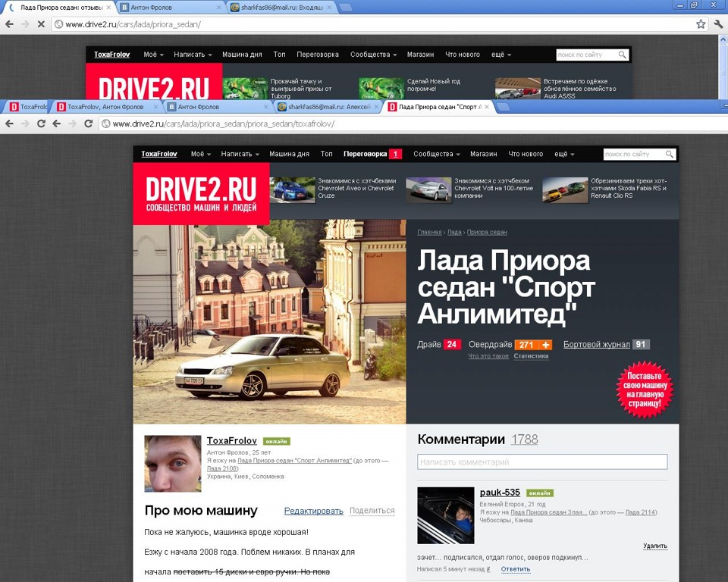The width and height of the screenshot is (728, 582).
Task: Open 'Что это такое' link under Овердрайв
Action: tap(488, 356)
